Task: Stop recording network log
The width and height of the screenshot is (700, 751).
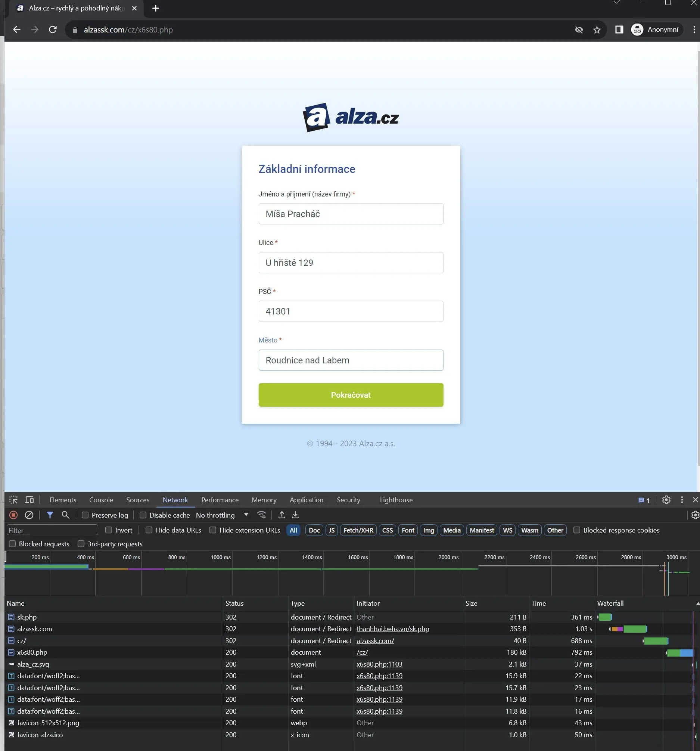Action: tap(13, 515)
